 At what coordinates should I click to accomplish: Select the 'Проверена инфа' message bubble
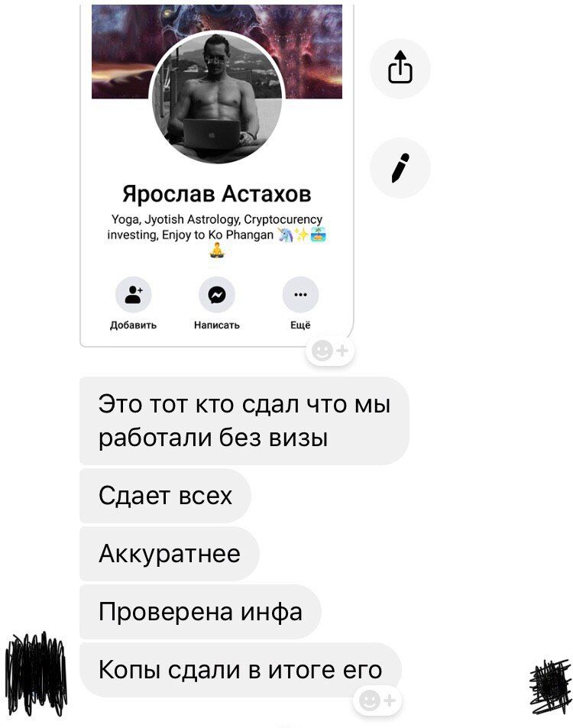click(x=200, y=611)
